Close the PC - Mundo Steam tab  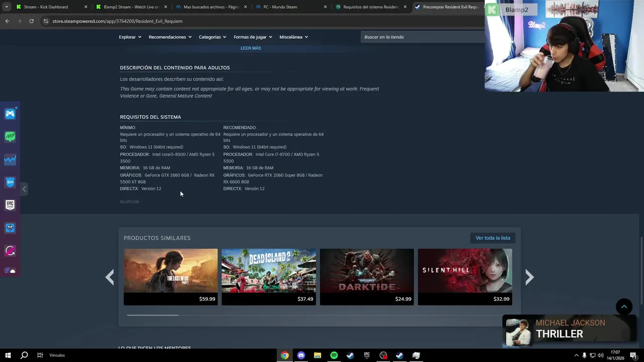(x=326, y=7)
